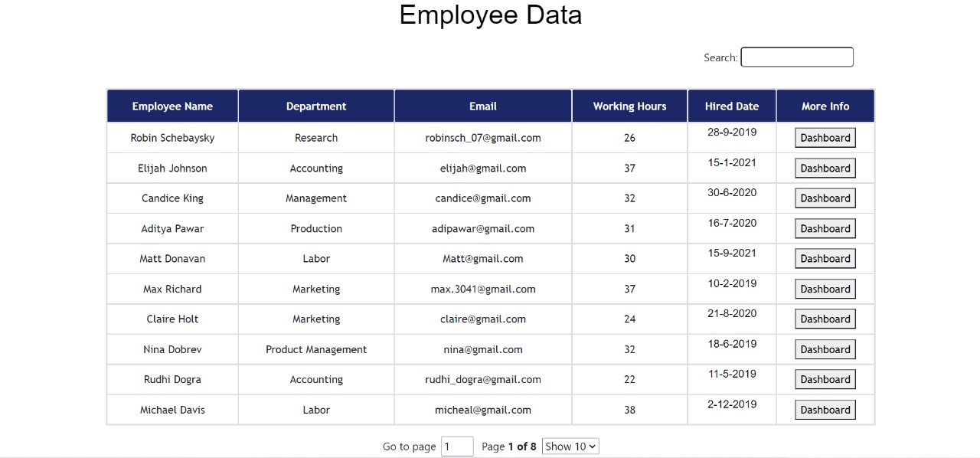Screen dimensions: 980x458
Task: Sort by the Employee Name column
Action: point(171,106)
